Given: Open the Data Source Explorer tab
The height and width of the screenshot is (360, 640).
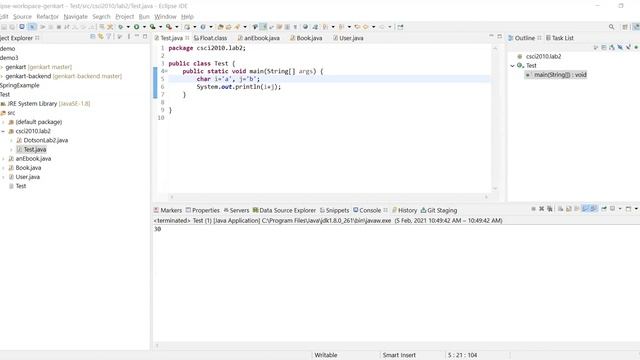Looking at the screenshot, I should (284, 210).
